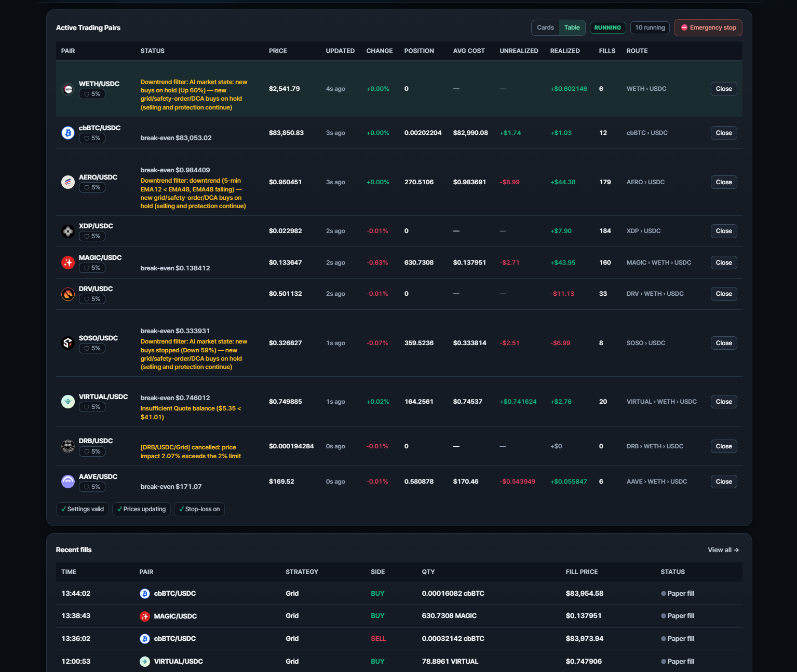Click the MAGIC token icon in Active Trading Pairs
Screen dimensions: 797x672
[68, 263]
